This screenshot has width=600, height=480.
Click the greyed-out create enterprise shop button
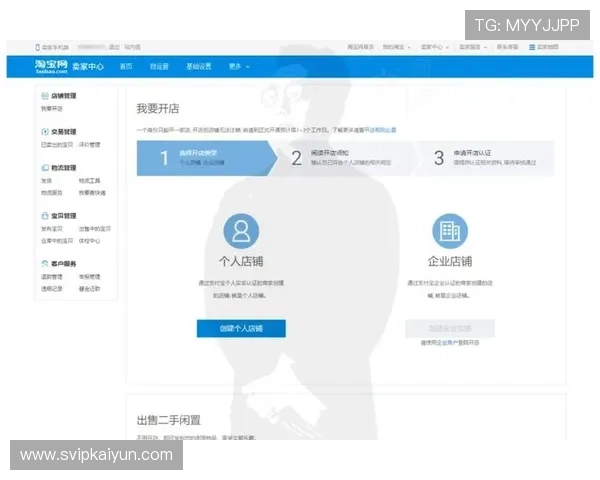point(450,328)
